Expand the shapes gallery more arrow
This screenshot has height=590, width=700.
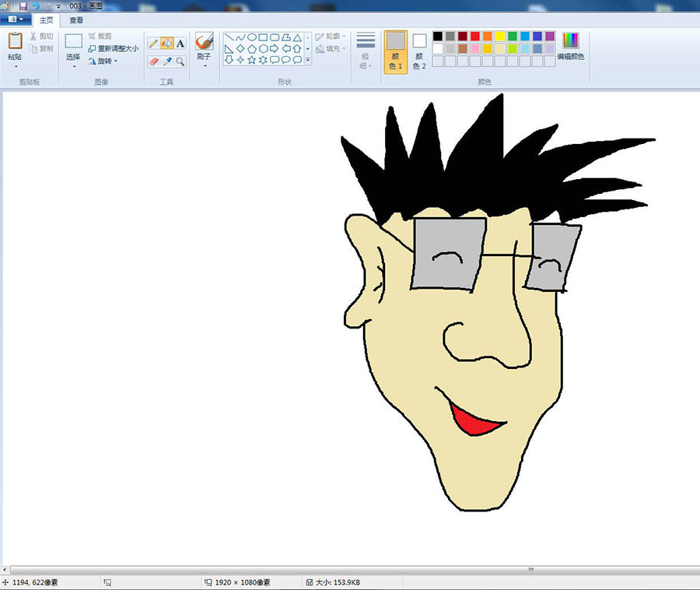(308, 60)
